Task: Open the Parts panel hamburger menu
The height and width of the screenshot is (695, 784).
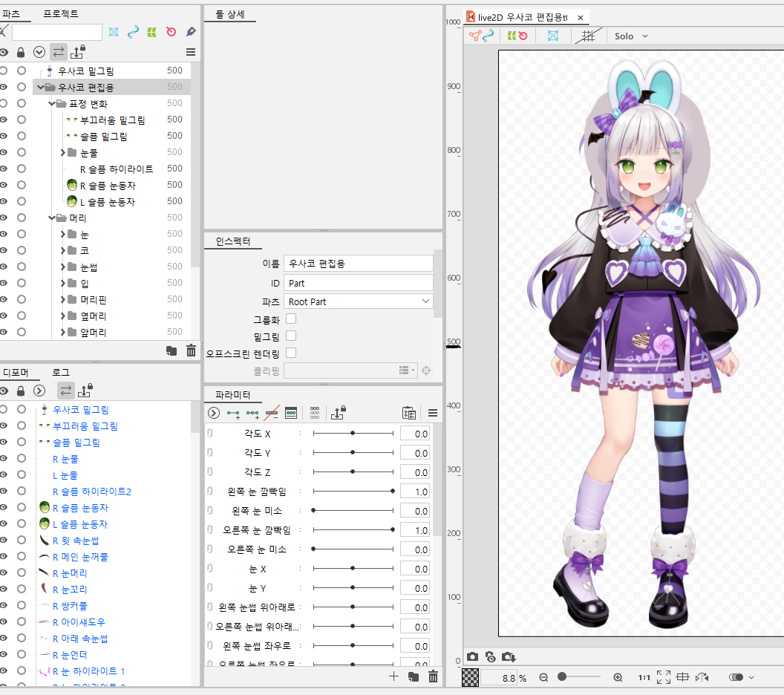Action: pyautogui.click(x=191, y=52)
